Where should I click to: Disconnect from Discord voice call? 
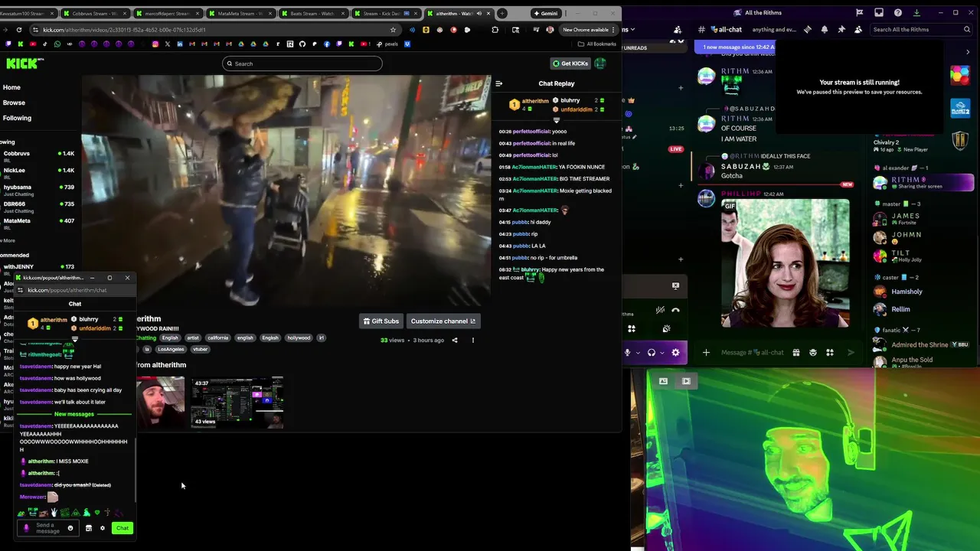[x=675, y=310]
